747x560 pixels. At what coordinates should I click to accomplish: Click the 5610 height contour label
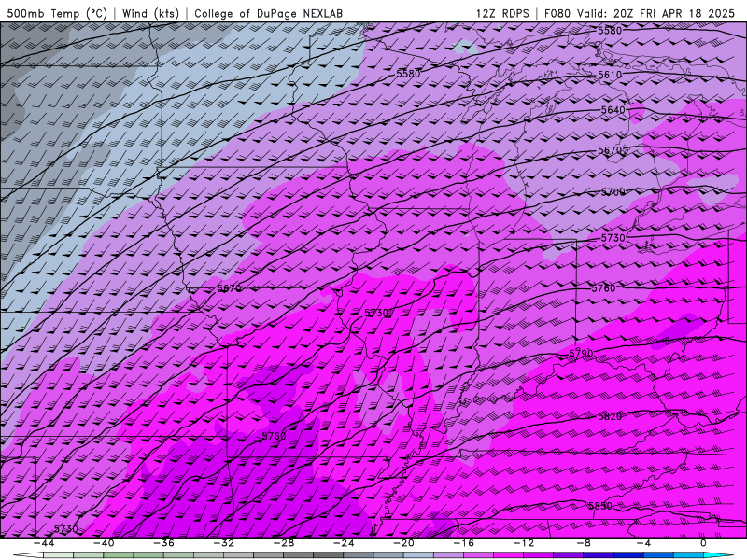point(610,75)
